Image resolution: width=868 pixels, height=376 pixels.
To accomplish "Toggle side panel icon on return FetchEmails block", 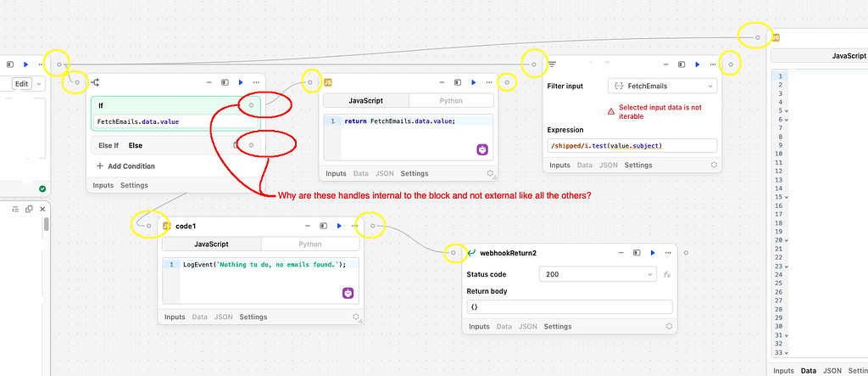I will (457, 82).
